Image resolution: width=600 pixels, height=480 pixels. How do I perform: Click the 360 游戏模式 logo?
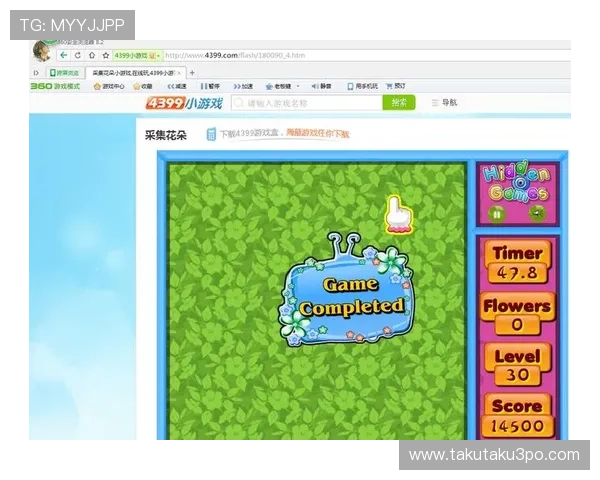click(x=55, y=86)
